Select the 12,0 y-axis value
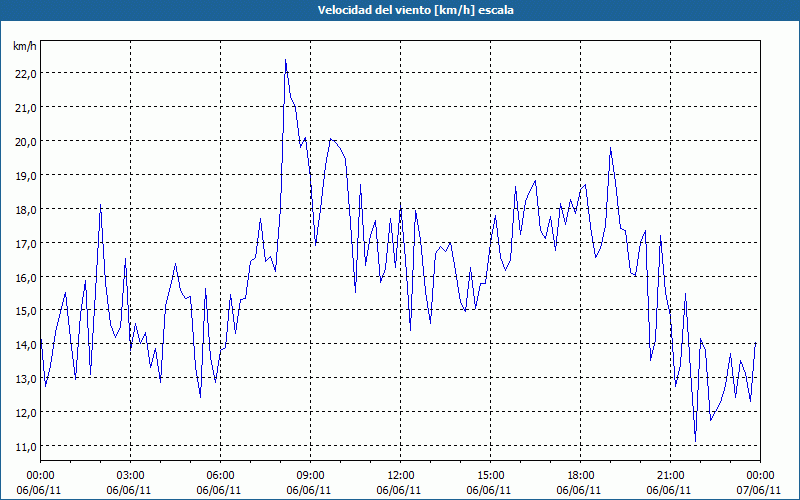Image resolution: width=800 pixels, height=500 pixels. point(26,413)
